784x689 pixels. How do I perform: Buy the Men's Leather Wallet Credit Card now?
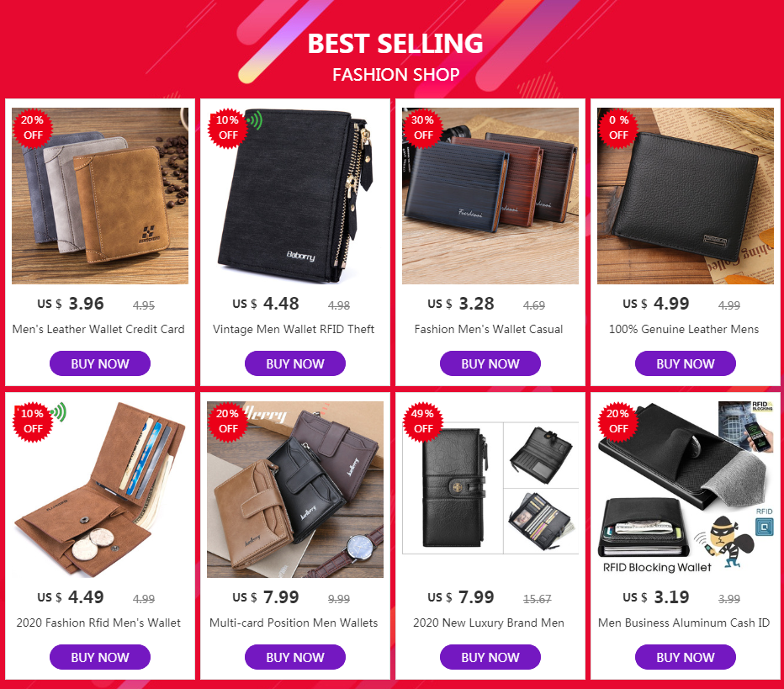click(100, 363)
